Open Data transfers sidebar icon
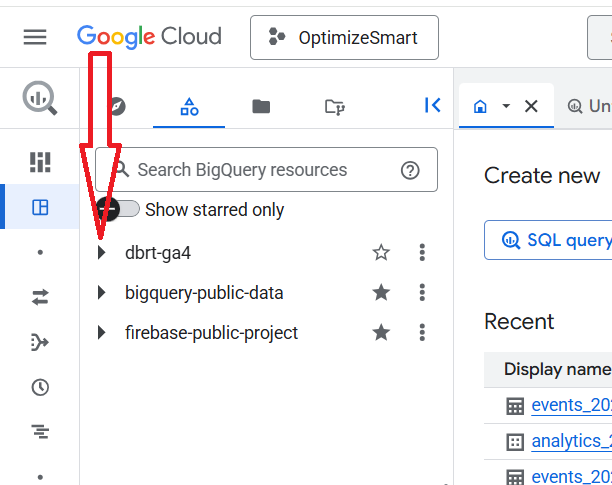The image size is (612, 485). pos(40,297)
